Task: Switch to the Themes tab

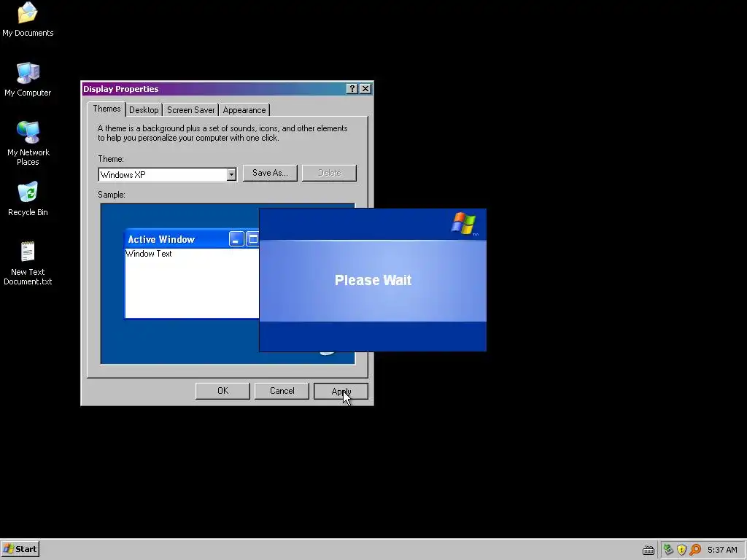Action: [x=107, y=109]
